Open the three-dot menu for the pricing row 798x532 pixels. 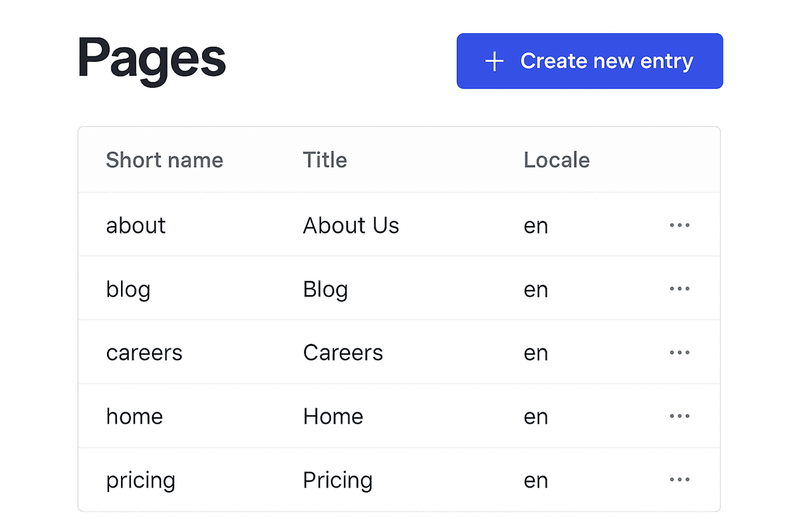680,479
